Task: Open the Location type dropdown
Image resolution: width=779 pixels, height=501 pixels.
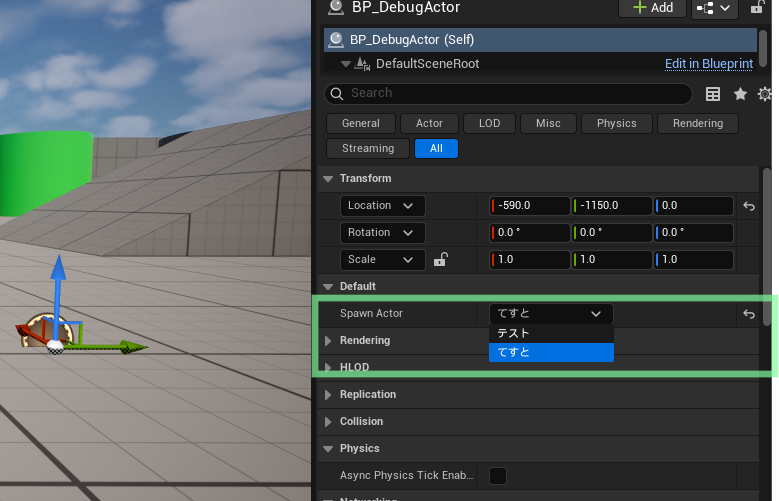Action: coord(383,206)
